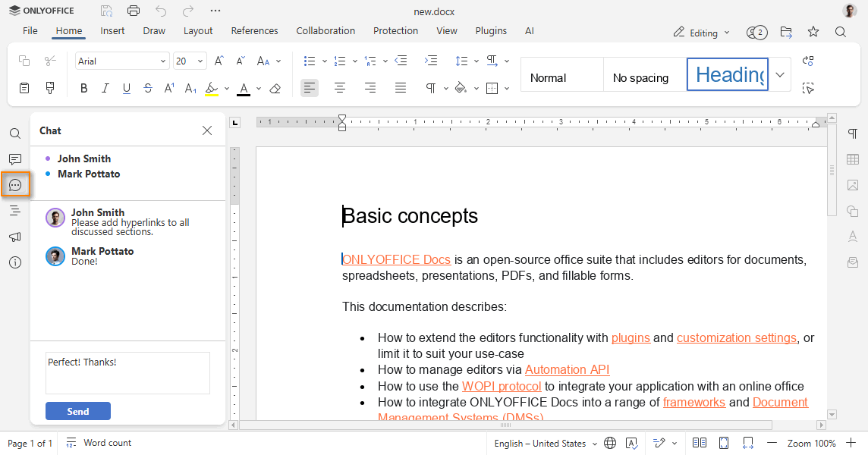Click the Paste clipboard icon
Image resolution: width=868 pixels, height=455 pixels.
click(24, 87)
